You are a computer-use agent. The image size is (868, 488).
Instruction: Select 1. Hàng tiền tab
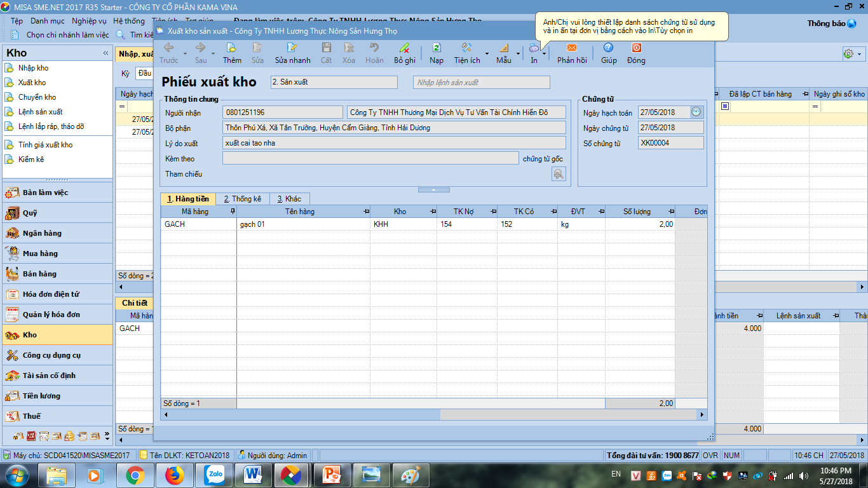click(x=188, y=199)
